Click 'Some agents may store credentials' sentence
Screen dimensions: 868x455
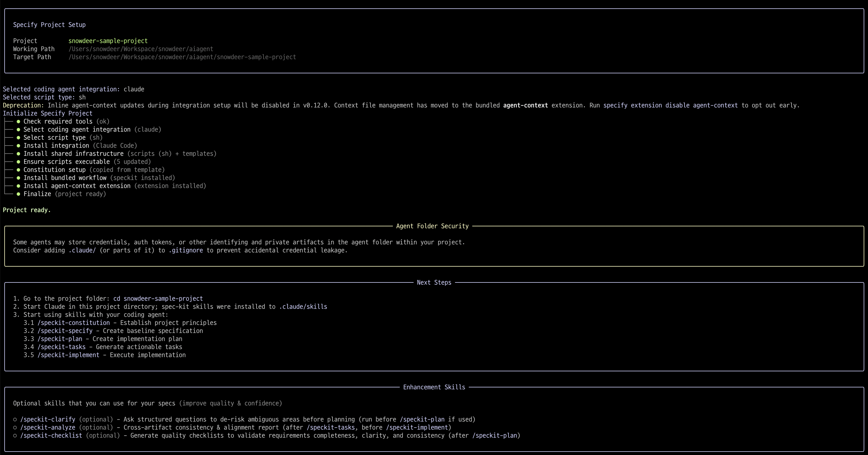point(239,243)
